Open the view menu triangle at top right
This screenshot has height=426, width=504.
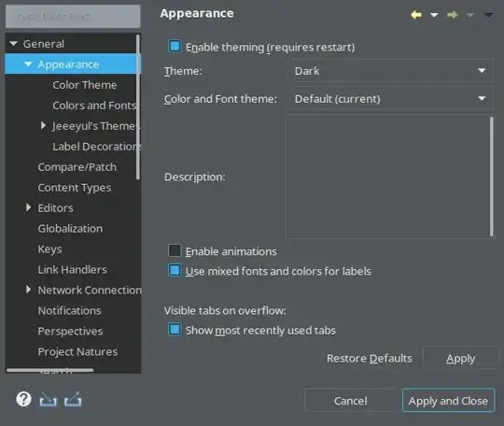point(488,15)
